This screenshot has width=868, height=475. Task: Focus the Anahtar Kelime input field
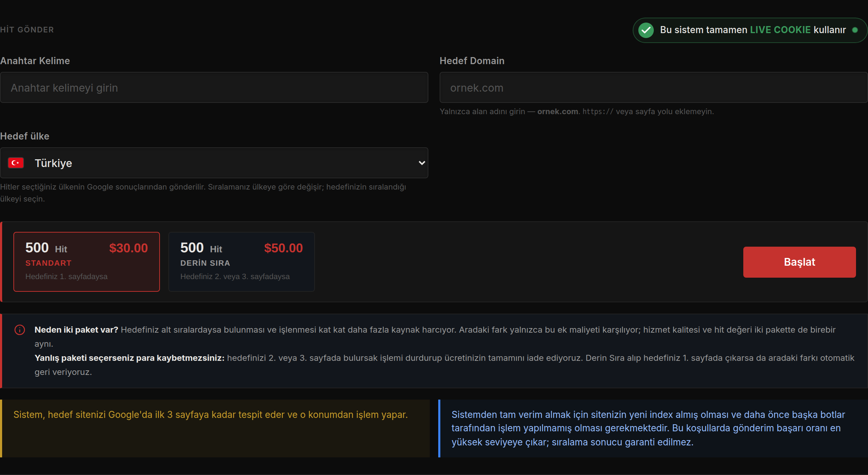point(214,87)
